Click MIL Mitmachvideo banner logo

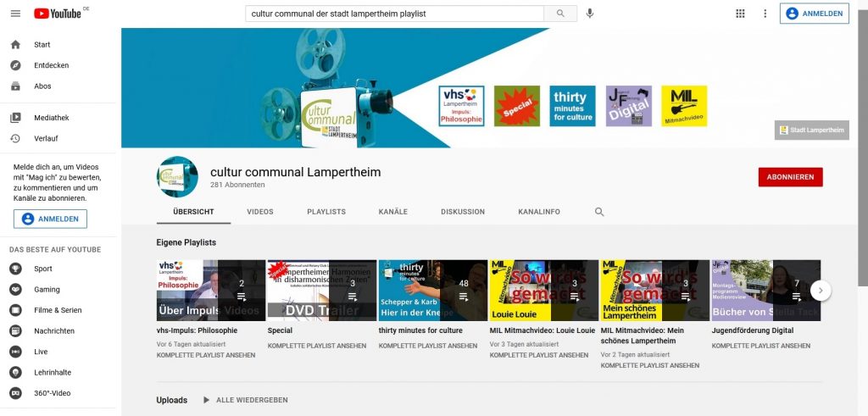point(684,106)
